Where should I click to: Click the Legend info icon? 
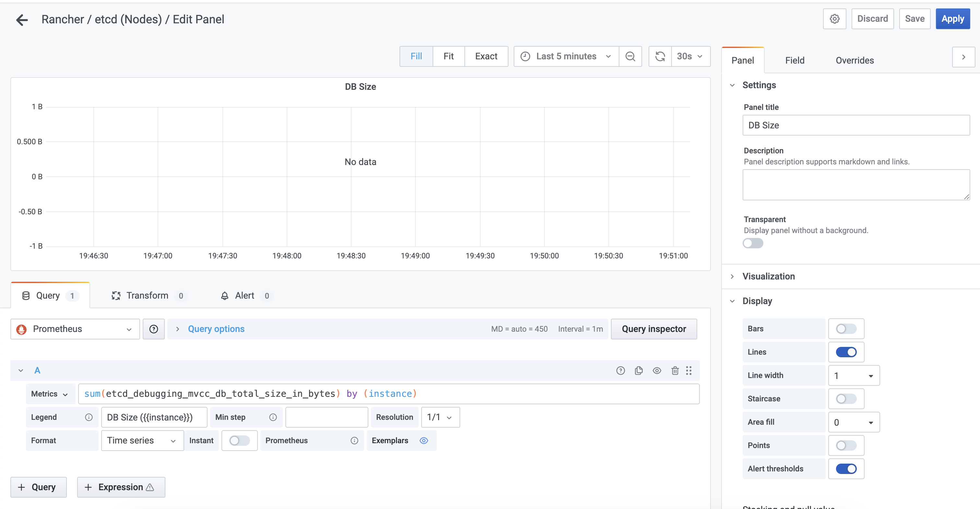click(89, 417)
